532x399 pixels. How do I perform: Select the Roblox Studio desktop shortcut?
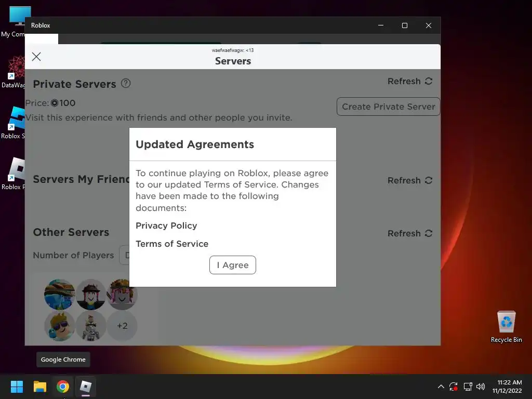(x=13, y=123)
